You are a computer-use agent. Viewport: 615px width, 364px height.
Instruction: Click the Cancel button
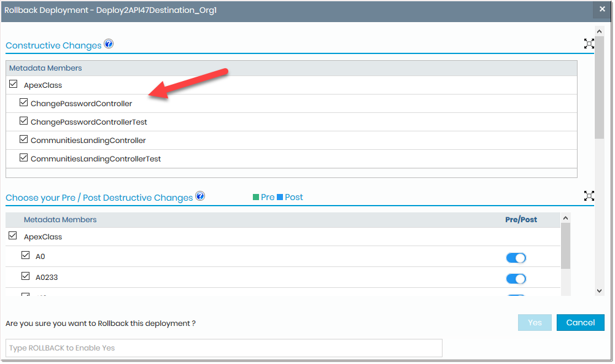coord(580,323)
